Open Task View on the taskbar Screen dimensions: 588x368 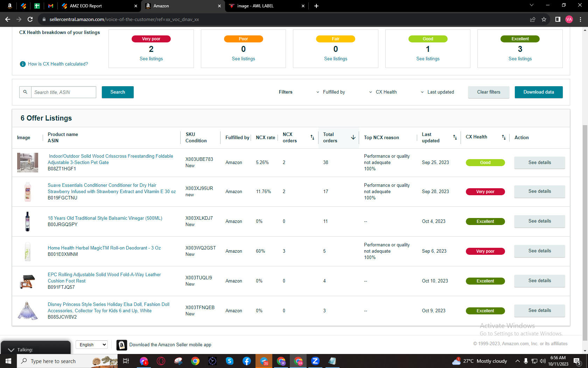click(126, 361)
